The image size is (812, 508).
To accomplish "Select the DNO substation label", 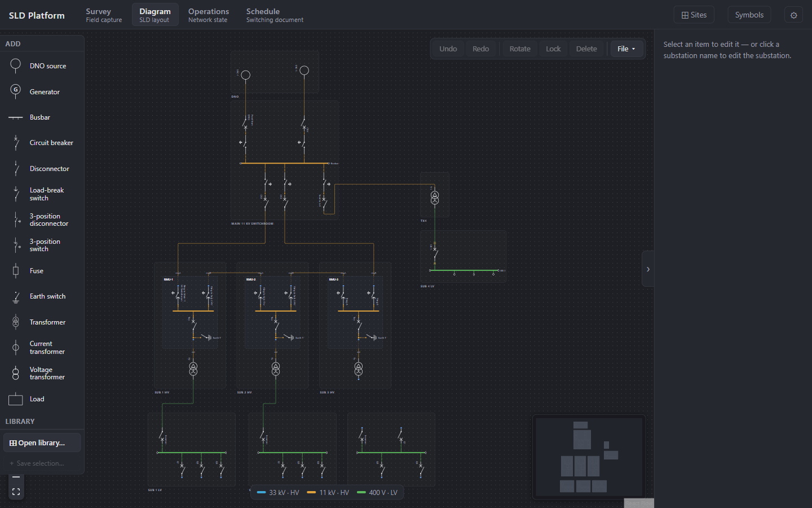I will coord(235,97).
